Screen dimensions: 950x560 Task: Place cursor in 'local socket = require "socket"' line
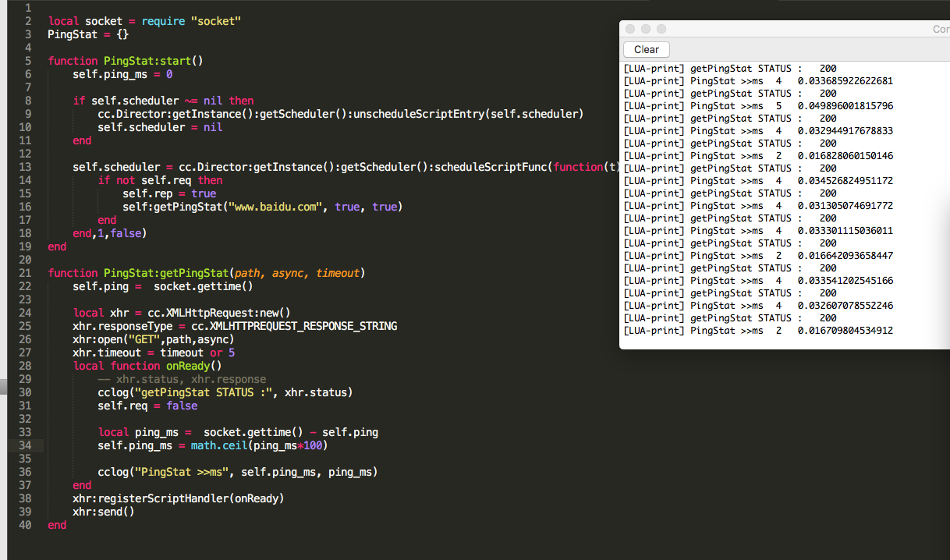tap(144, 21)
